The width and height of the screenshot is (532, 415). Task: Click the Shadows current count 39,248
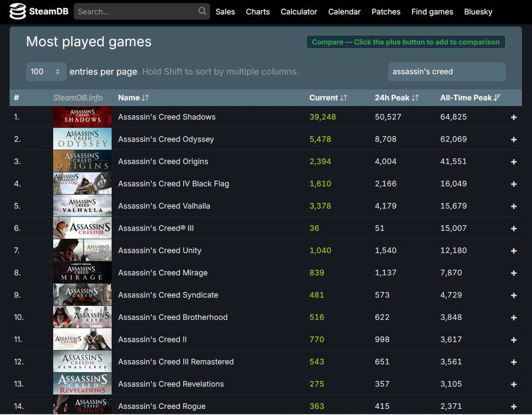click(x=323, y=117)
